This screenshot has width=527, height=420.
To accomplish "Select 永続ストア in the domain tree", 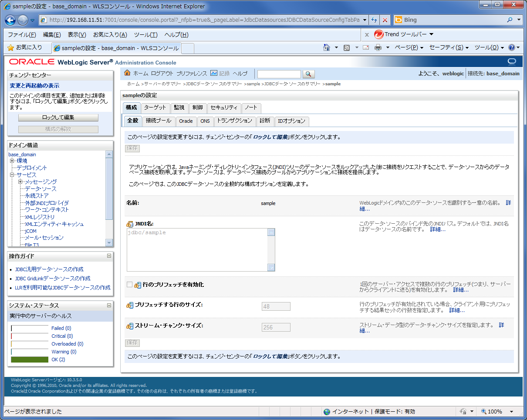I will click(37, 196).
